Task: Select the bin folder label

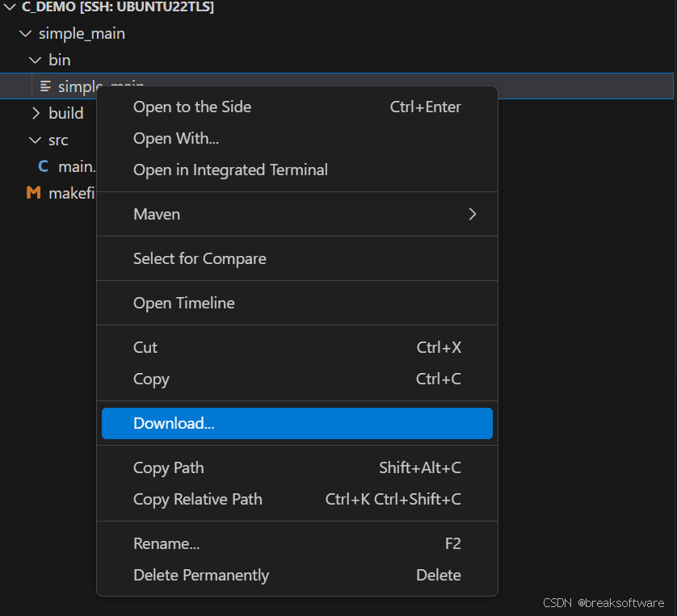Action: 60,61
